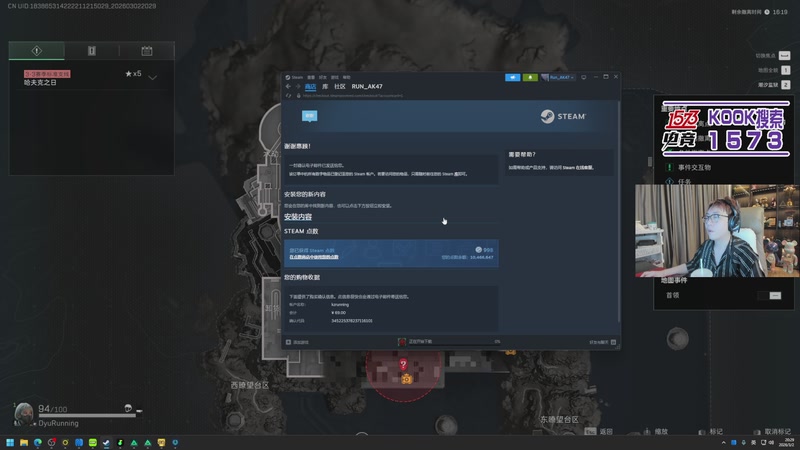Click the green notifications bell button
Image resolution: width=800 pixels, height=450 pixels.
[x=530, y=77]
